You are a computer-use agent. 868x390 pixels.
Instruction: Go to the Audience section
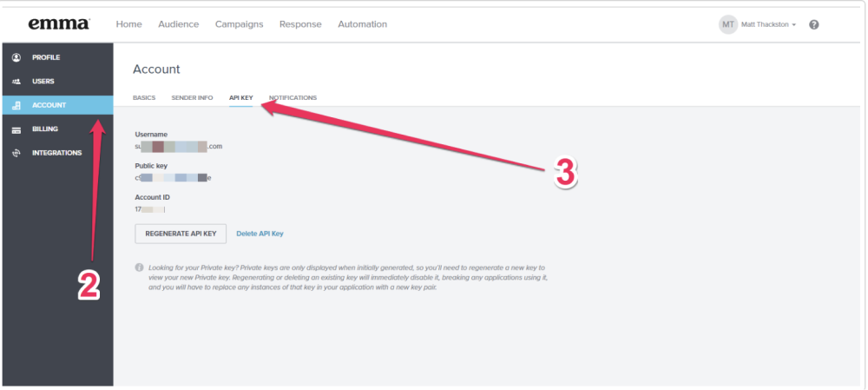[x=178, y=24]
